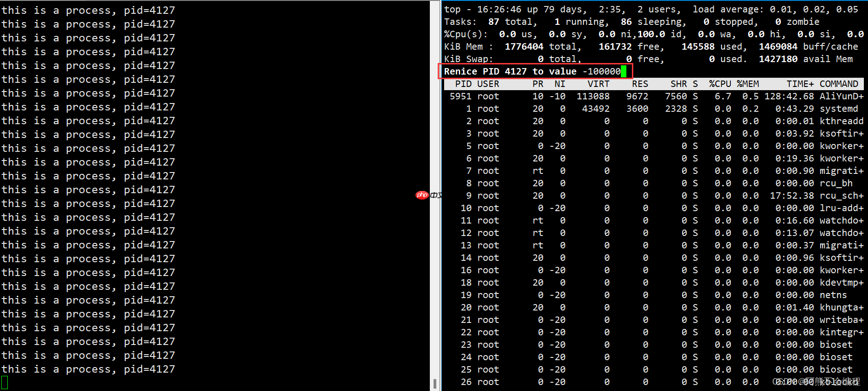Select the RES column header
Viewport: 868px width, 391px height.
point(640,84)
